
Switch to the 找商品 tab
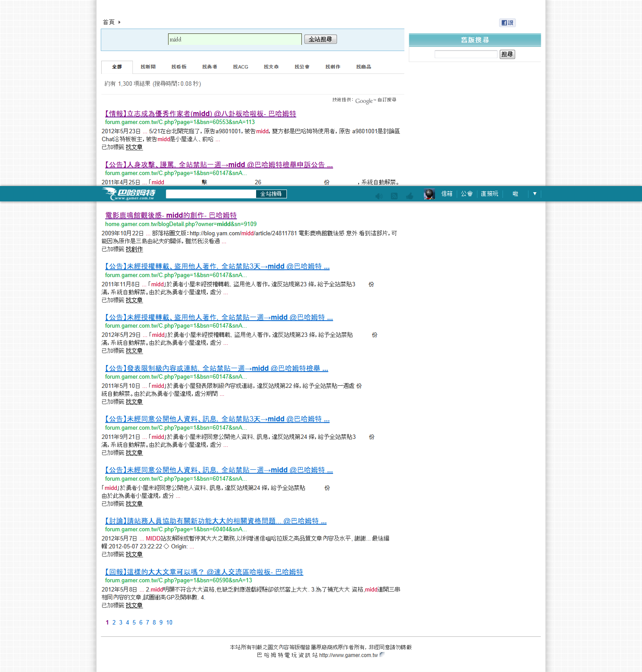[x=363, y=67]
